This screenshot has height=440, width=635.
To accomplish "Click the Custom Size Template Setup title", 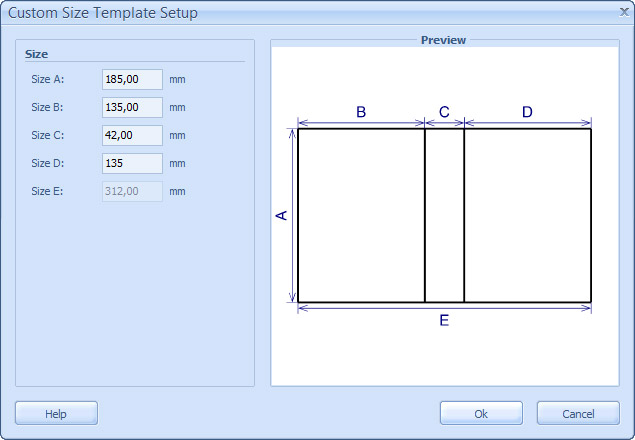I will [x=103, y=13].
